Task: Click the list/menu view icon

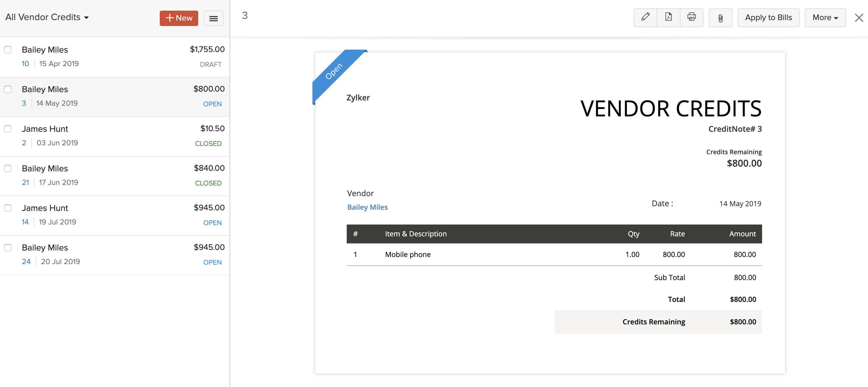Action: pyautogui.click(x=213, y=18)
